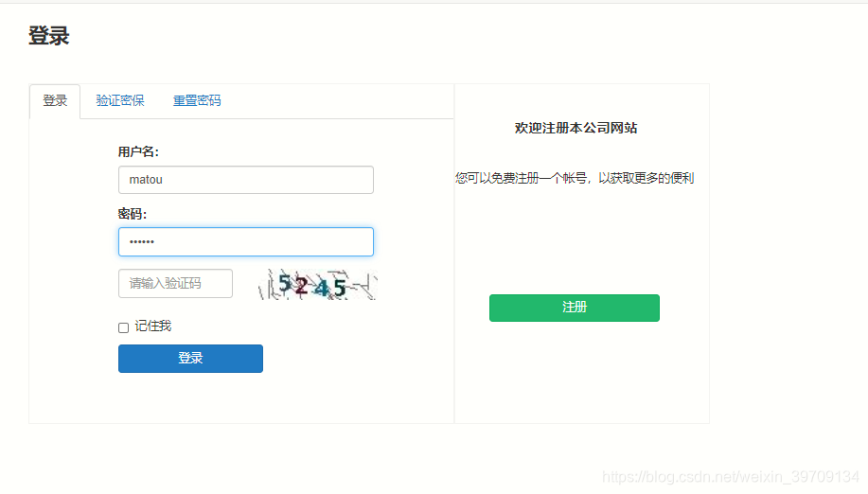This screenshot has height=494, width=868.
Task: Click the large 登录 page title
Action: (x=48, y=36)
